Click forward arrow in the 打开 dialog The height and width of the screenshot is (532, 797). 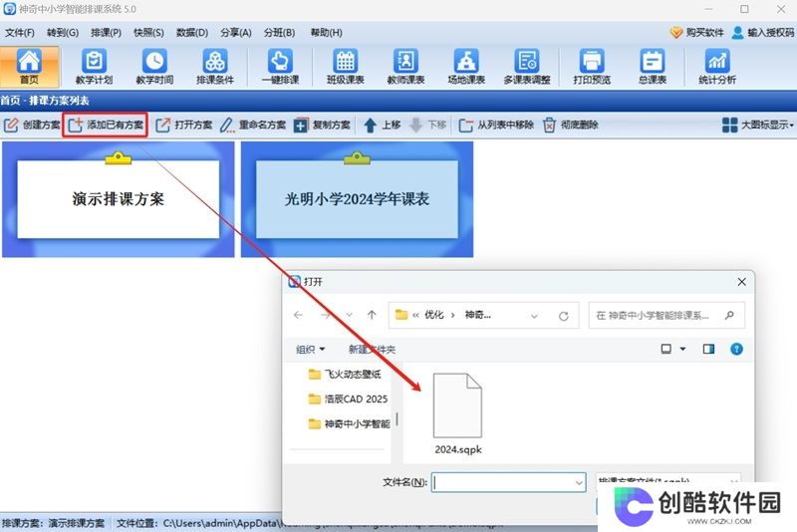click(x=325, y=316)
